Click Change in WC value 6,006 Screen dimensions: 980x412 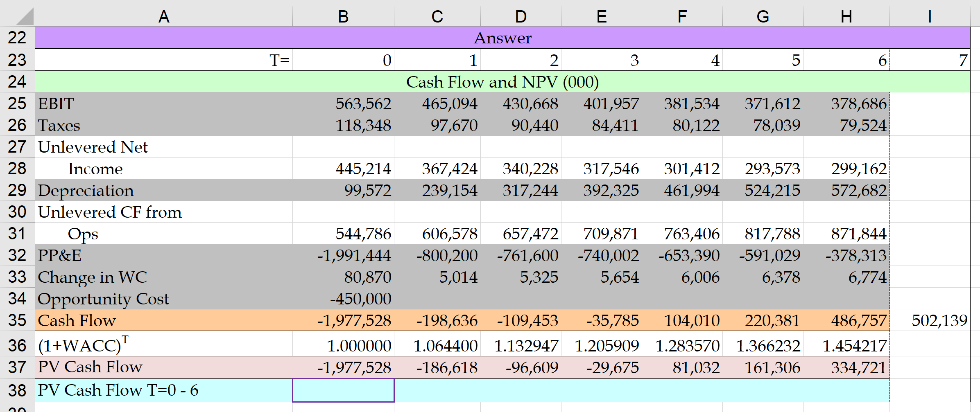point(700,277)
